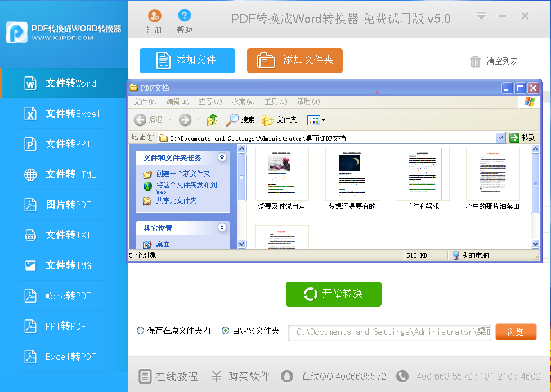The width and height of the screenshot is (551, 392).
Task: Select Word转PDF in sidebar
Action: point(65,296)
